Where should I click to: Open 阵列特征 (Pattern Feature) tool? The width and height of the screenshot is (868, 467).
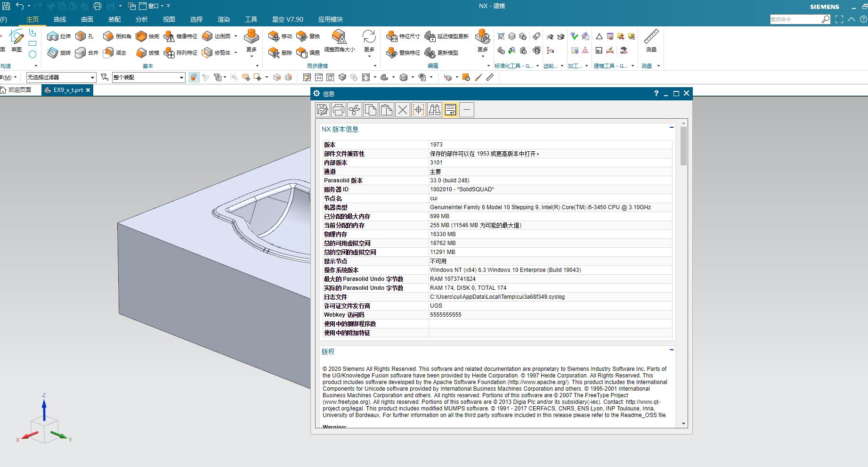click(x=180, y=53)
